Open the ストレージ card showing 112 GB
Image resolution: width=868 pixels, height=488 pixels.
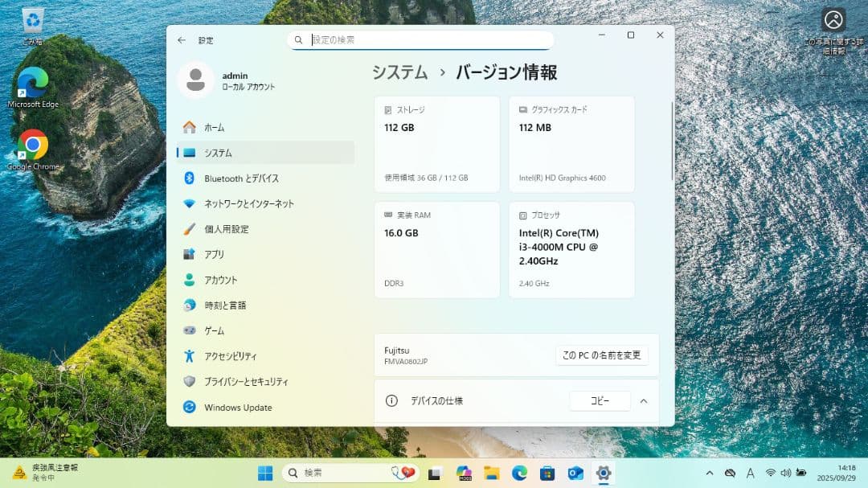click(x=436, y=144)
